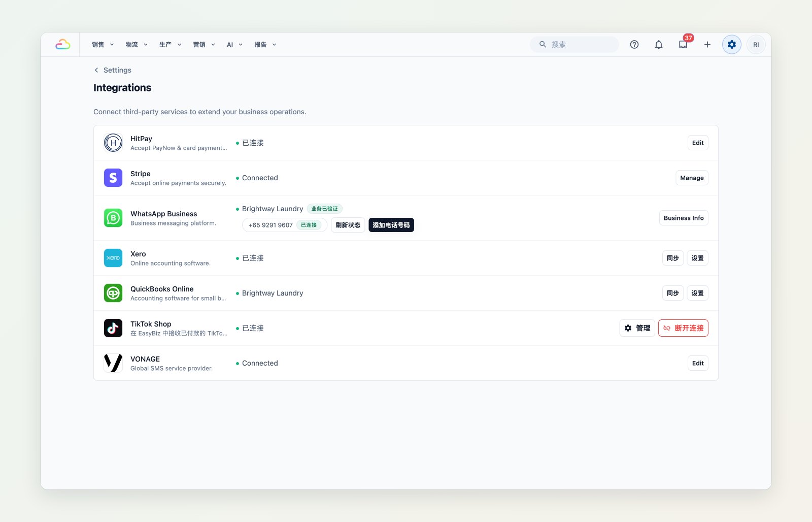Open the help question mark icon
This screenshot has width=812, height=522.
(x=634, y=45)
